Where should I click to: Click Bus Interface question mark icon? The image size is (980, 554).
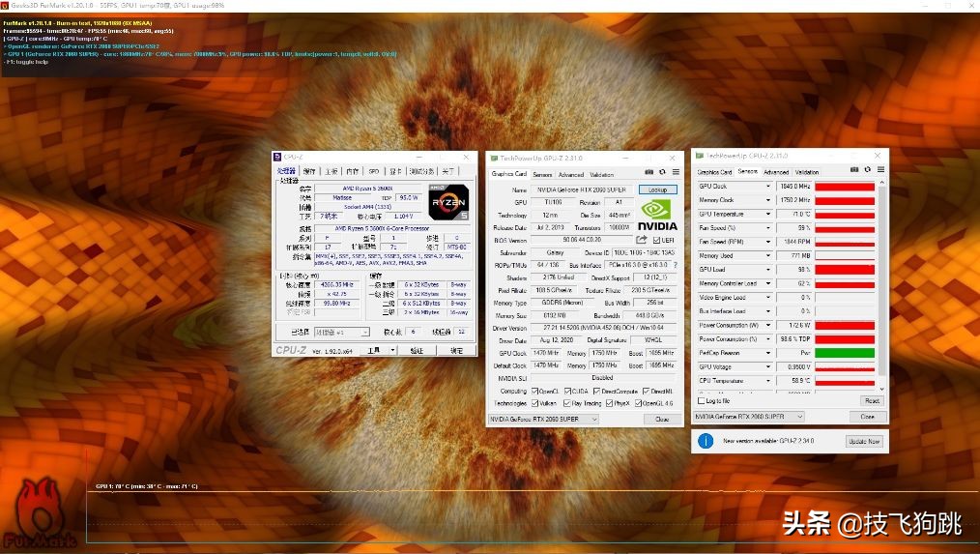(676, 265)
